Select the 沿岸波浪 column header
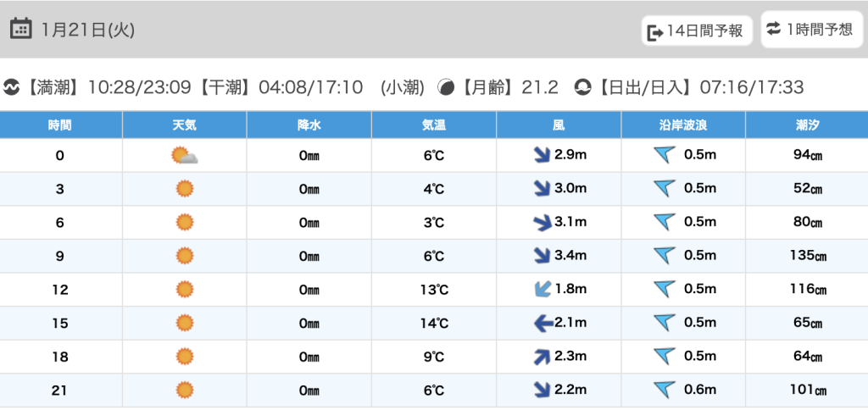The height and width of the screenshot is (410, 868). click(683, 125)
